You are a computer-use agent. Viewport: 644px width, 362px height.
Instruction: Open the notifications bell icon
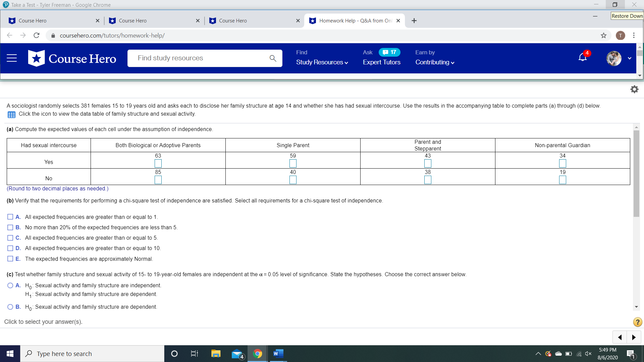pos(583,58)
